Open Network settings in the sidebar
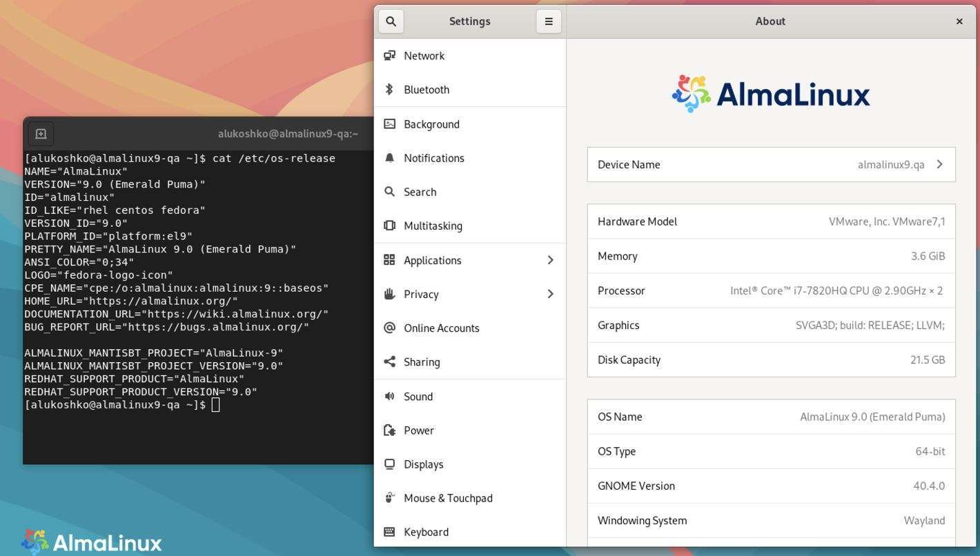This screenshot has height=556, width=980. pos(424,55)
